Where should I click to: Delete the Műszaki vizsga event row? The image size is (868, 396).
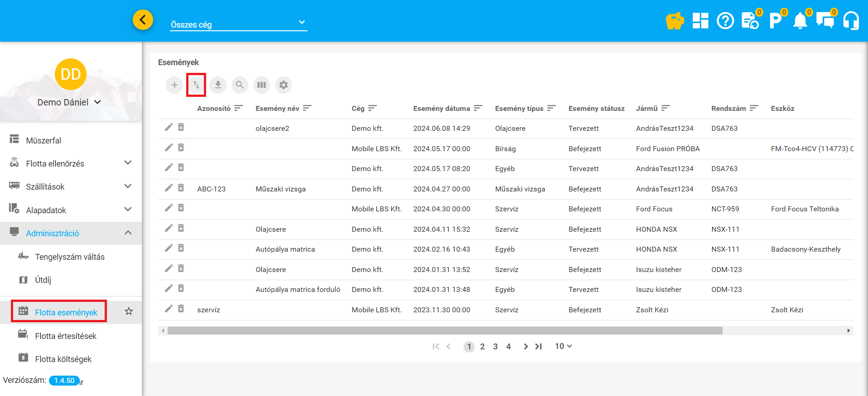[181, 188]
